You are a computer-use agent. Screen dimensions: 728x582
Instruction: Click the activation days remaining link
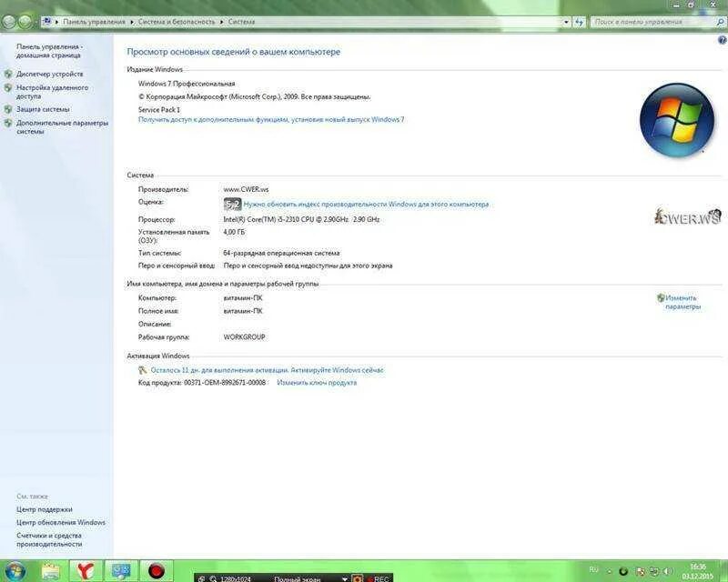[x=267, y=370]
